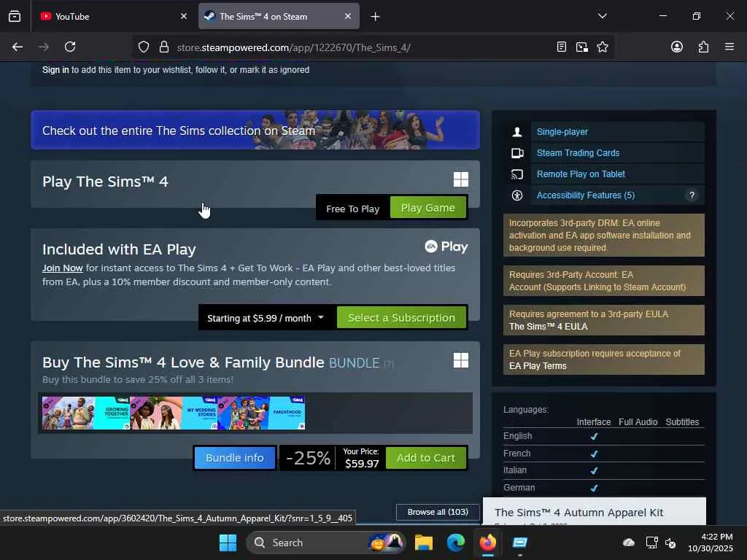Click bundle help question mark icon

pyautogui.click(x=389, y=364)
